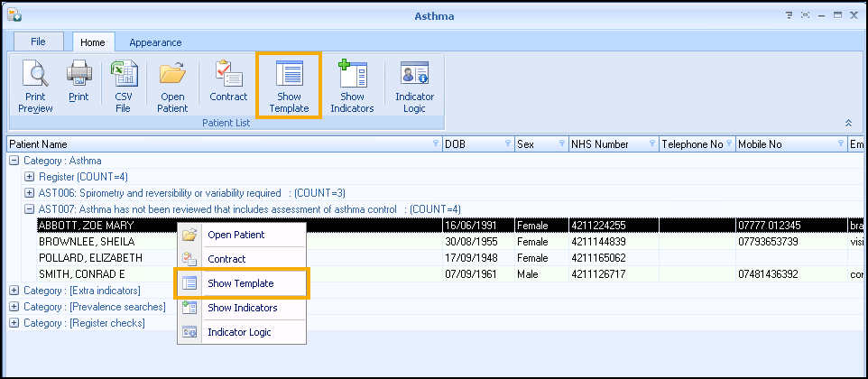The height and width of the screenshot is (379, 868).
Task: Select Indicator Logic in context menu
Action: [x=239, y=332]
